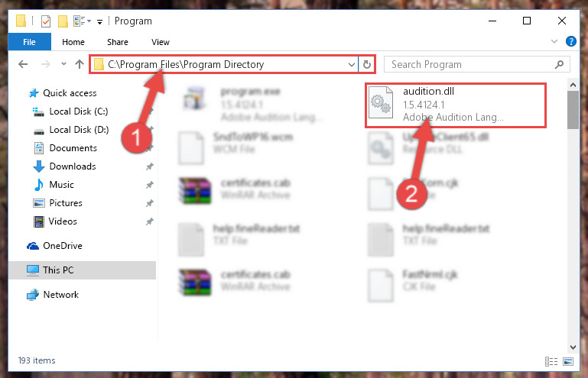Switch to large icons view in status bar
Viewport: 588px width, 378px height.
tap(568, 361)
